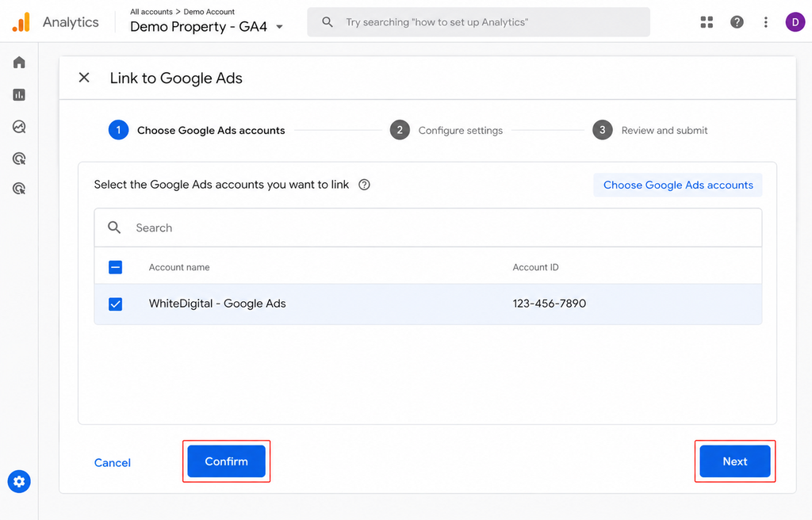Click the WhiteDigital - Google Ads account name
This screenshot has width=812, height=520.
(217, 304)
